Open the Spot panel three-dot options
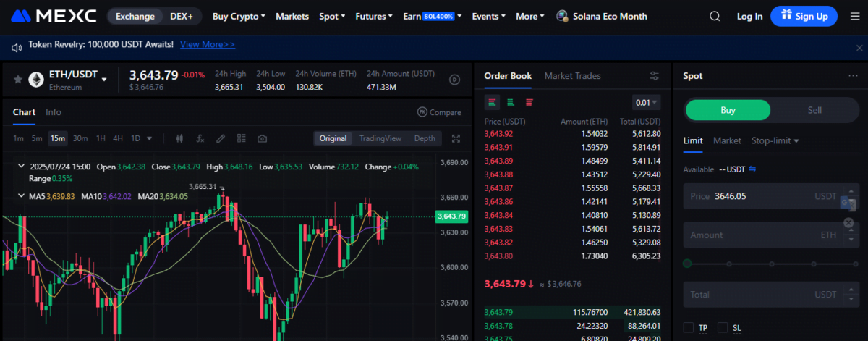Image resolution: width=868 pixels, height=341 pixels. 853,76
